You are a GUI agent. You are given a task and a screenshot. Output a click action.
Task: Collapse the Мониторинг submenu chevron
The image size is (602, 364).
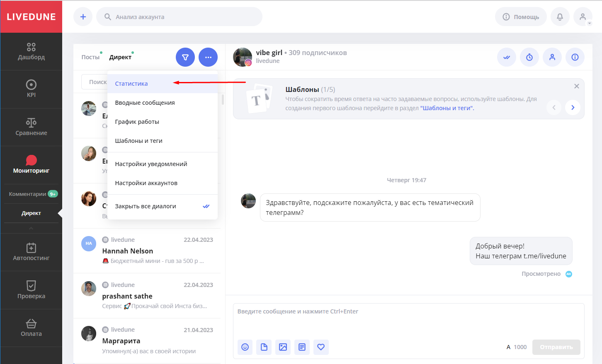point(31,228)
